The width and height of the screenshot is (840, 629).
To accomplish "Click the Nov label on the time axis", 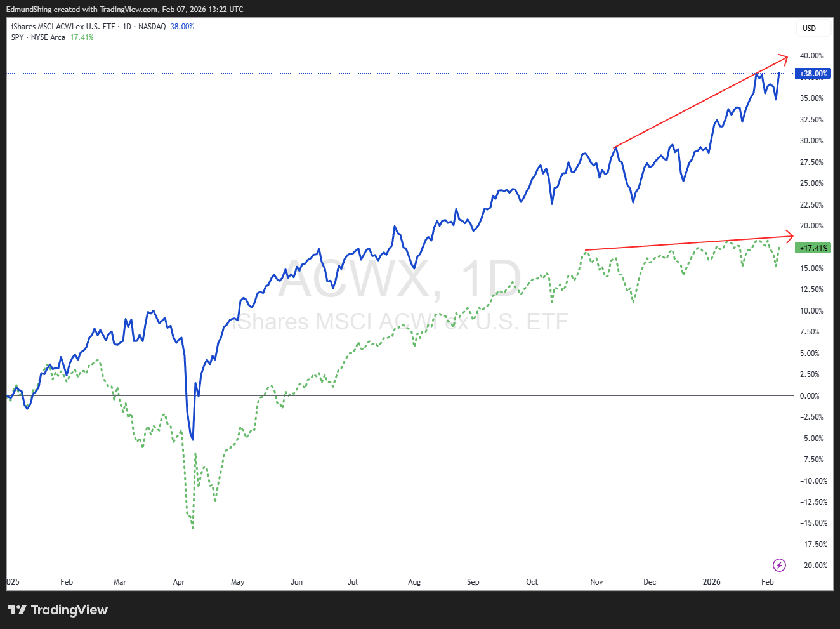I will (x=596, y=582).
